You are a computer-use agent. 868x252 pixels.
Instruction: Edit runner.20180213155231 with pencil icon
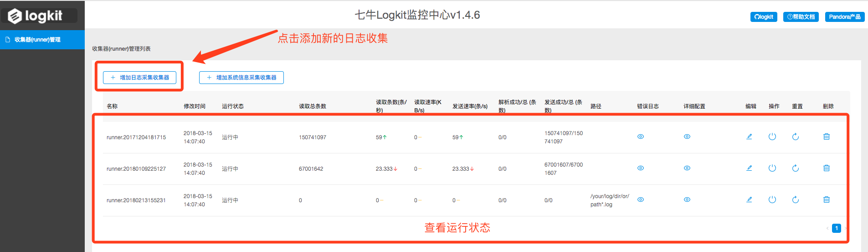pos(749,199)
